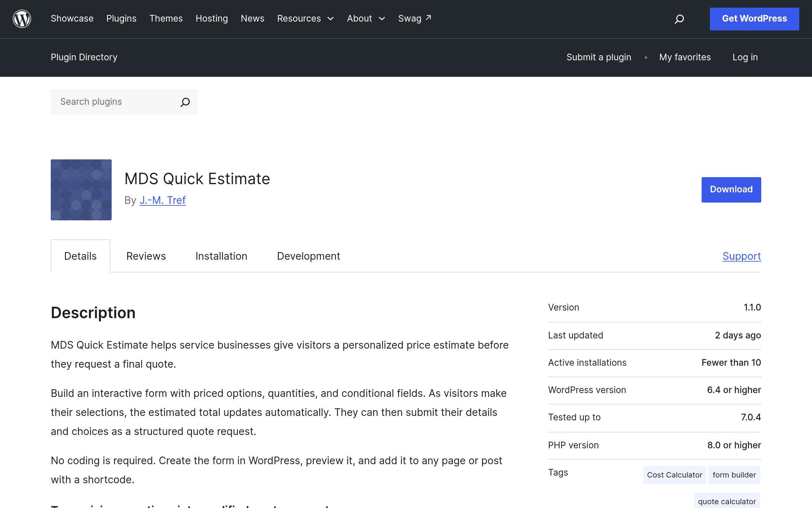
Task: Open Hosting in top navigation
Action: point(212,18)
